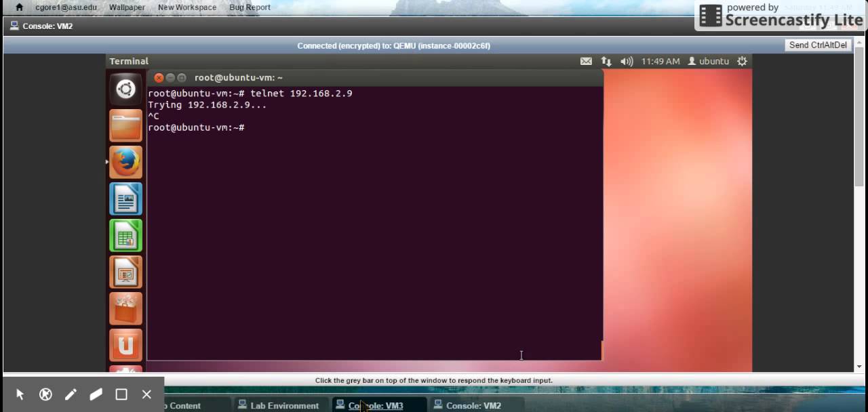Screen dimensions: 868x412
Task: Click the home icon in top bar
Action: (x=19, y=7)
